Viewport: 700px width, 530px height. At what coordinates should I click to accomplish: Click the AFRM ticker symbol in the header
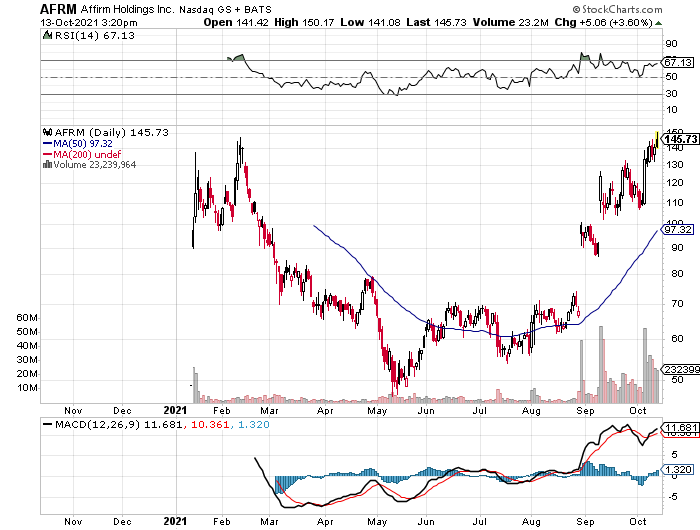[x=58, y=8]
